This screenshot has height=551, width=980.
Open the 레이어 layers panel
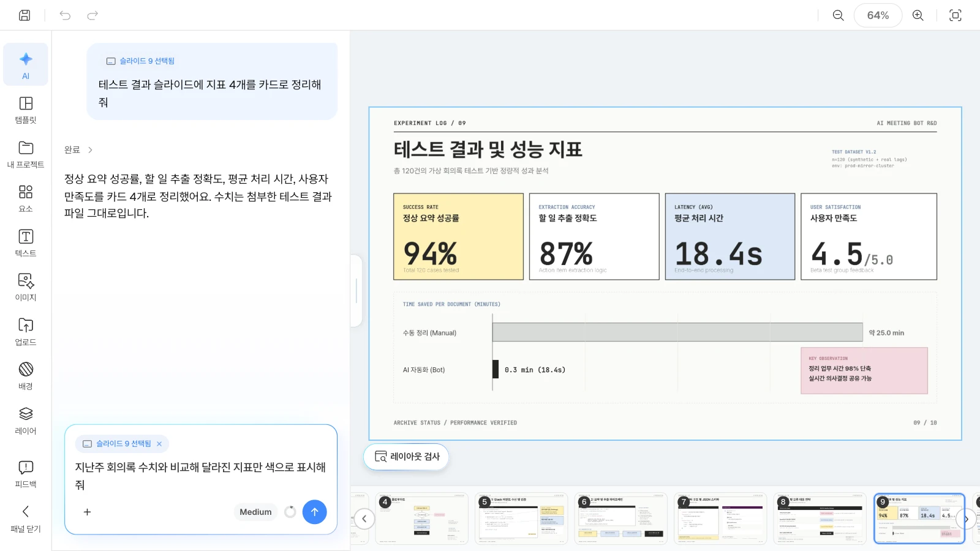coord(26,421)
